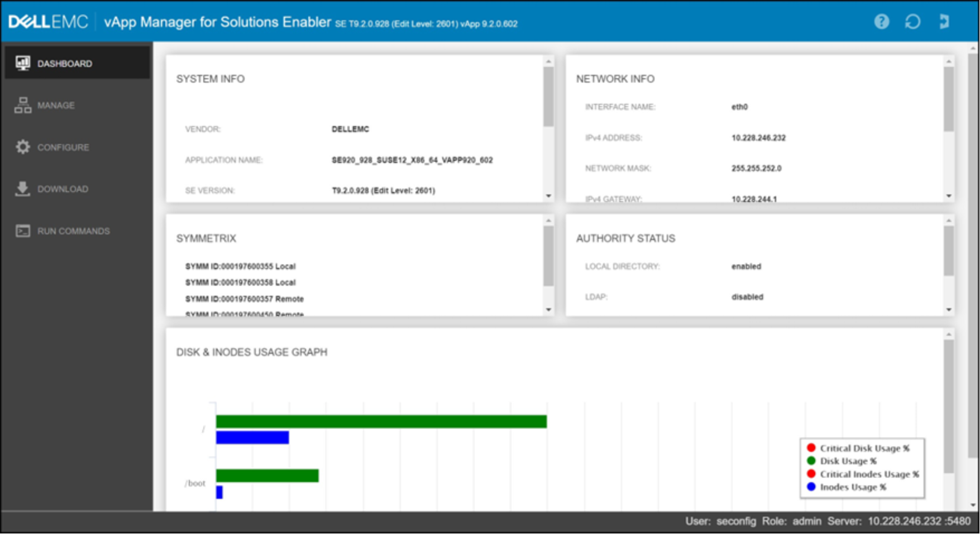Select SYMM ID:000197600355 Local row

pyautogui.click(x=241, y=266)
